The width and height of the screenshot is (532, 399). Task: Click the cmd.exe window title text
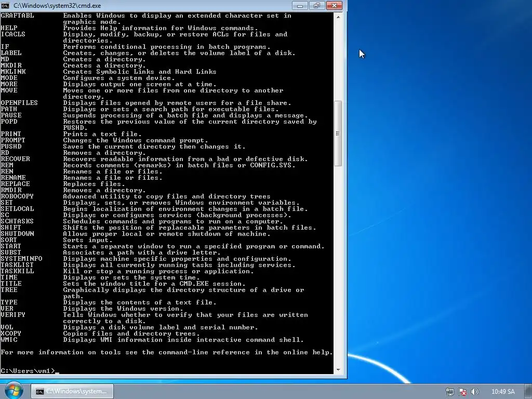(57, 5)
